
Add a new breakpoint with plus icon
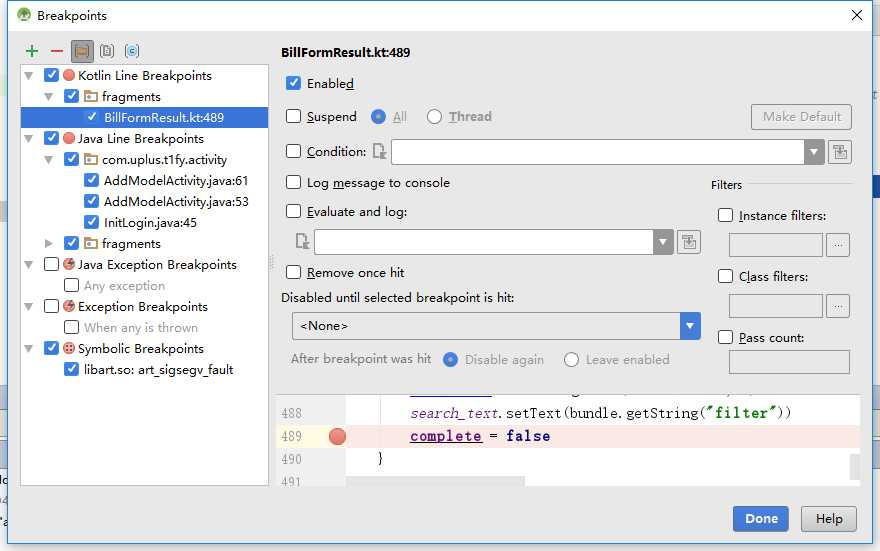[x=32, y=52]
